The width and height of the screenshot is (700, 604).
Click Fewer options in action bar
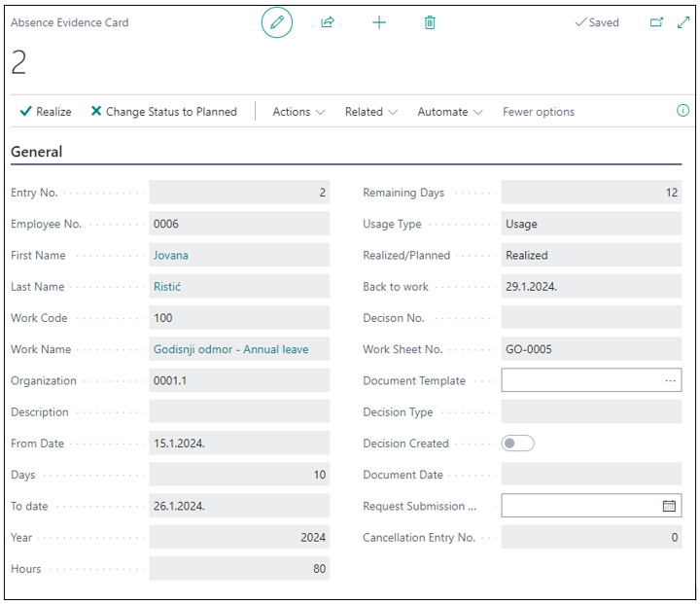[x=539, y=112]
